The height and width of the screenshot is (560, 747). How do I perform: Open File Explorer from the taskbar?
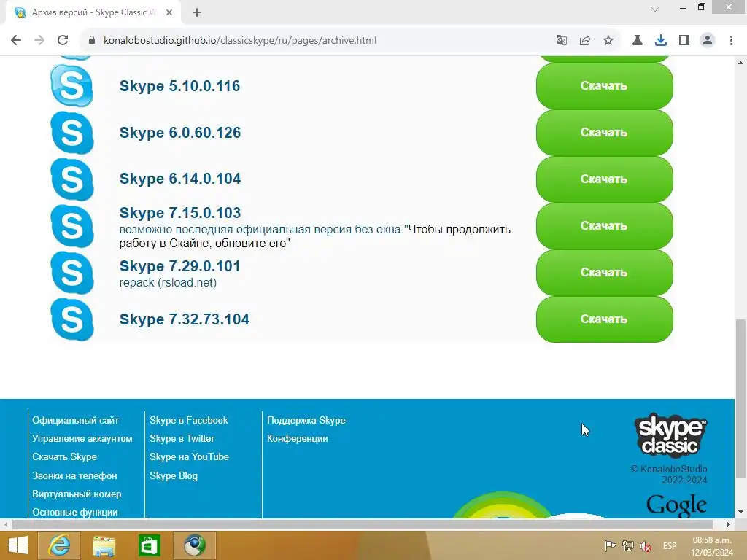104,545
